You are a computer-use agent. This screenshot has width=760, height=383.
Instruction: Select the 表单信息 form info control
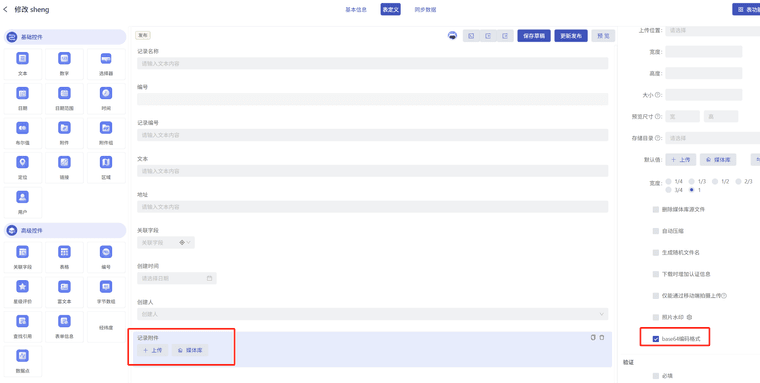tap(64, 327)
